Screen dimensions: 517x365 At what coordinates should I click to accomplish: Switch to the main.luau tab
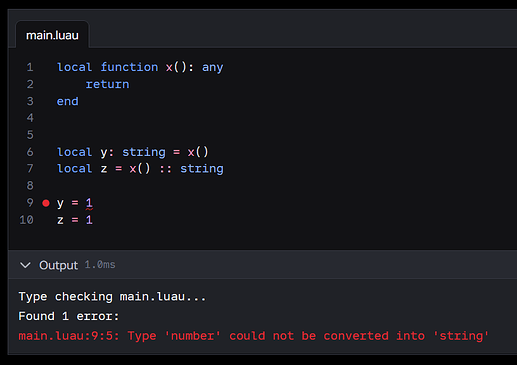(x=52, y=35)
